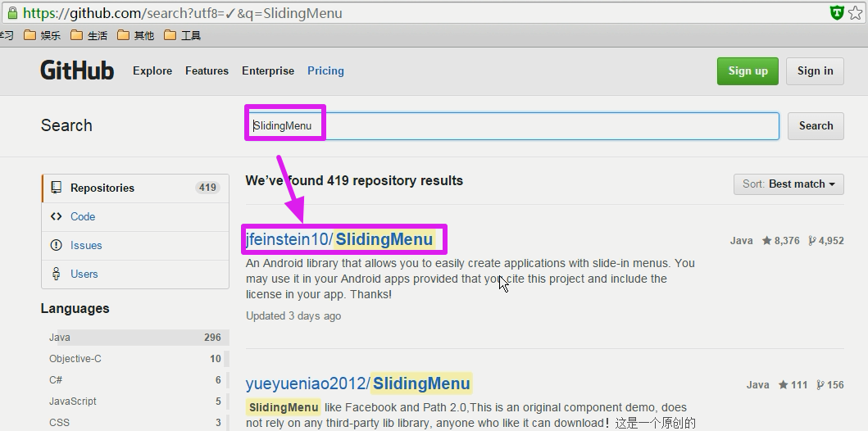
Task: Click the fork count 4,952 for jfeinstein10
Action: (825, 241)
